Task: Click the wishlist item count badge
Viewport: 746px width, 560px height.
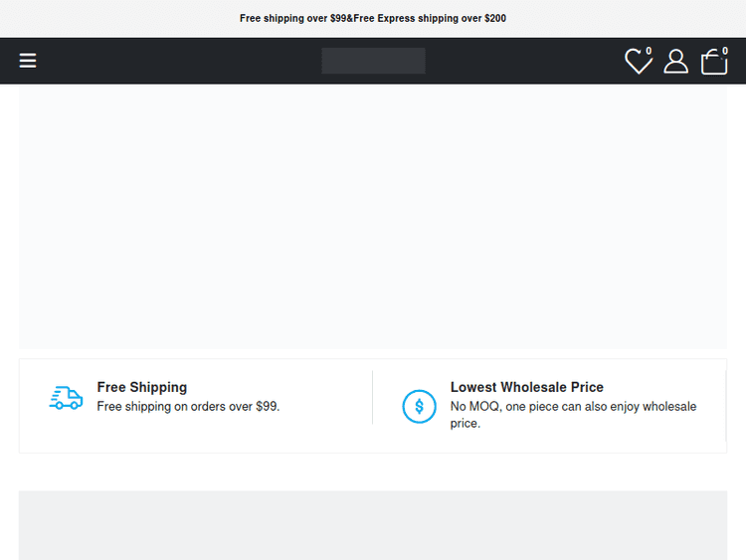Action: pos(649,51)
